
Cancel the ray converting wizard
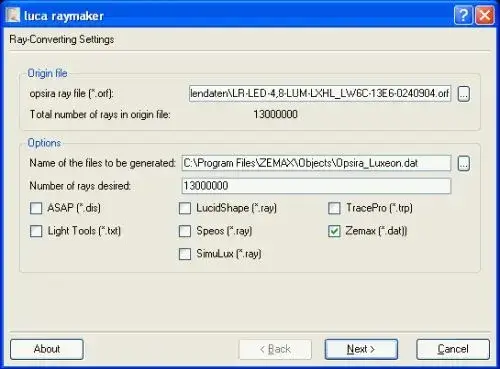tap(453, 349)
